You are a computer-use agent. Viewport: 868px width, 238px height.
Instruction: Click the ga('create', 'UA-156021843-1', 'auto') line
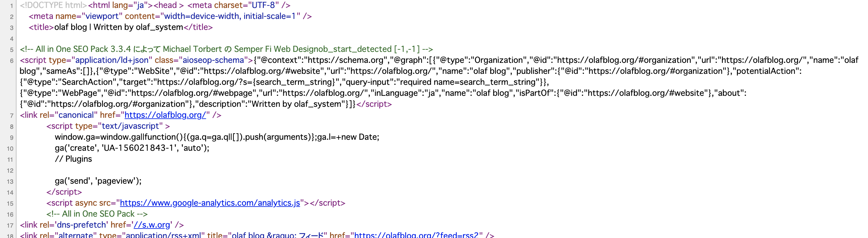coord(132,148)
